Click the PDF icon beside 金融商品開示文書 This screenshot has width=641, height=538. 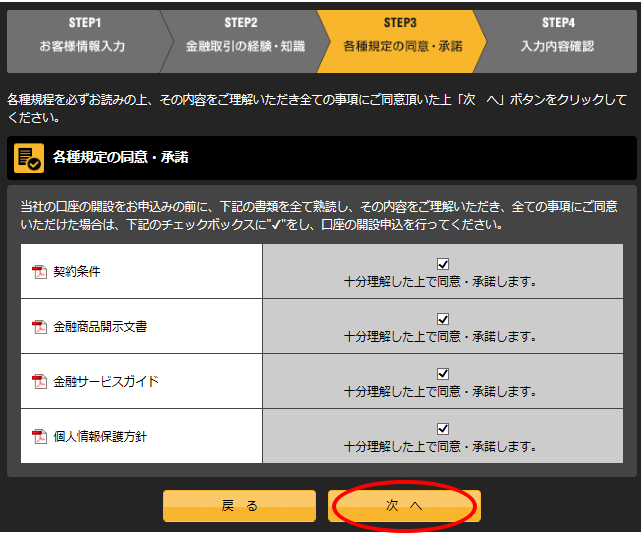click(40, 327)
